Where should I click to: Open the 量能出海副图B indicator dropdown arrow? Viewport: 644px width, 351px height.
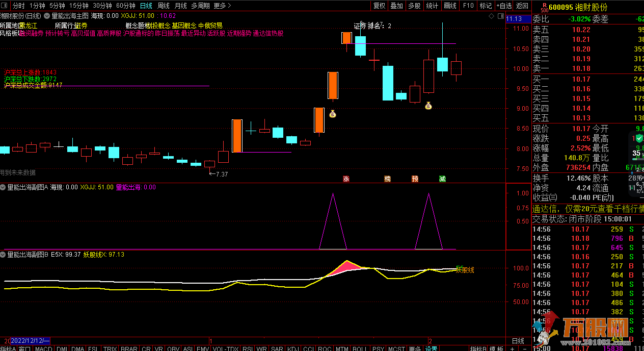click(x=3, y=255)
